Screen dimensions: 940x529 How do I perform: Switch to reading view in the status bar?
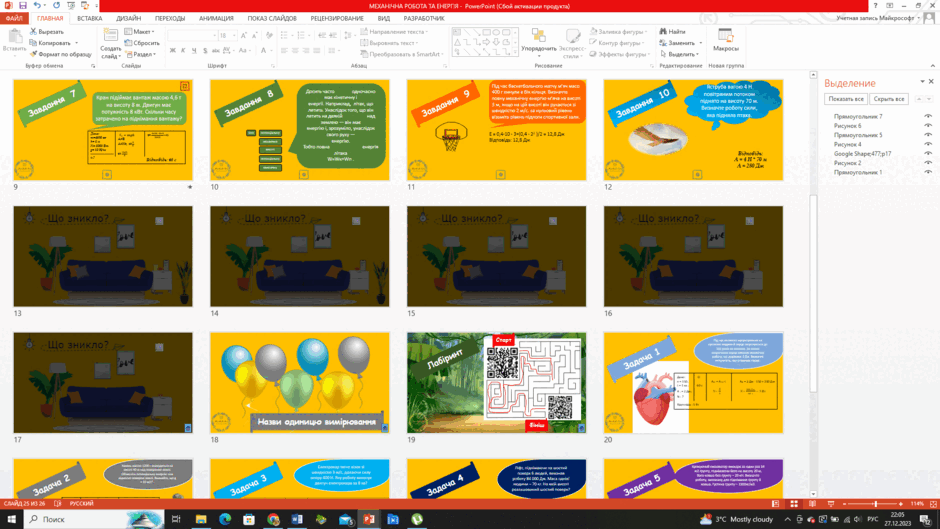(812, 504)
